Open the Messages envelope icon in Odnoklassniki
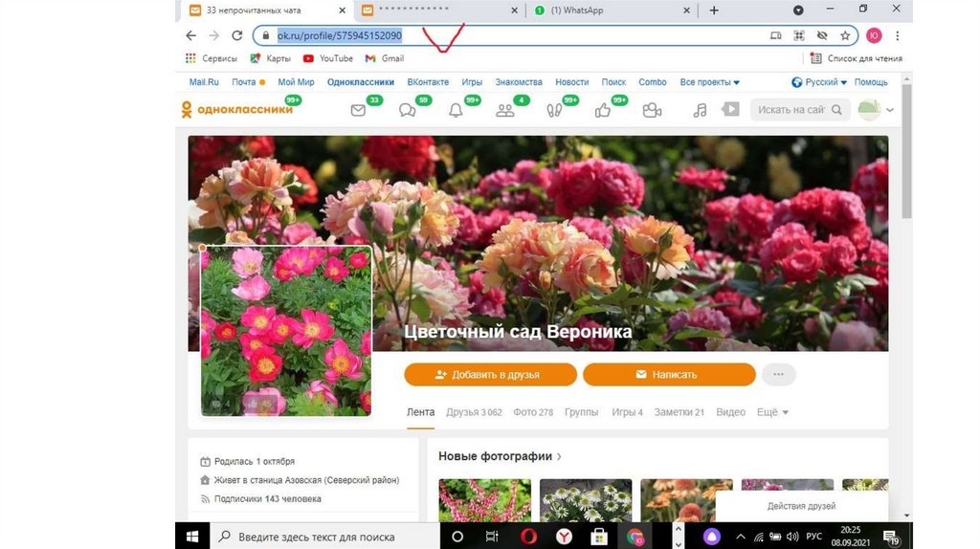The image size is (980, 549). 358,111
